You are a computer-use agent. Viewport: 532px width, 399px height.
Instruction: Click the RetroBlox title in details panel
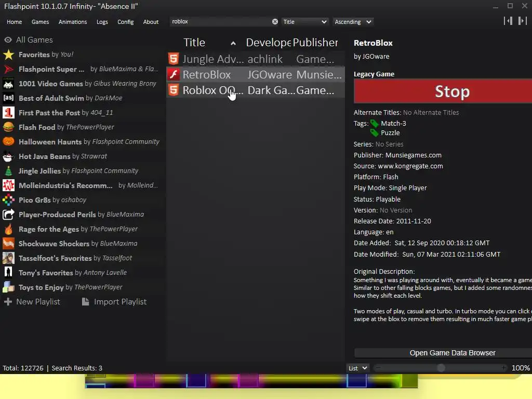373,43
